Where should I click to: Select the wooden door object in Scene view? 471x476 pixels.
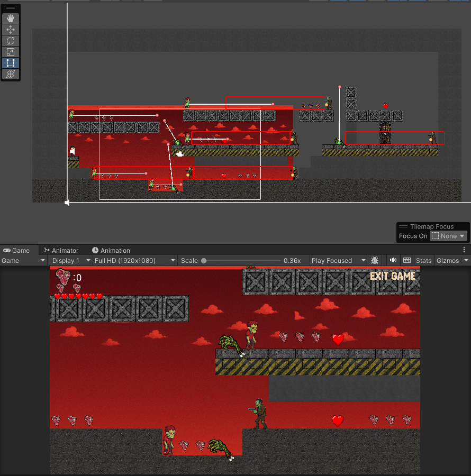click(x=385, y=133)
